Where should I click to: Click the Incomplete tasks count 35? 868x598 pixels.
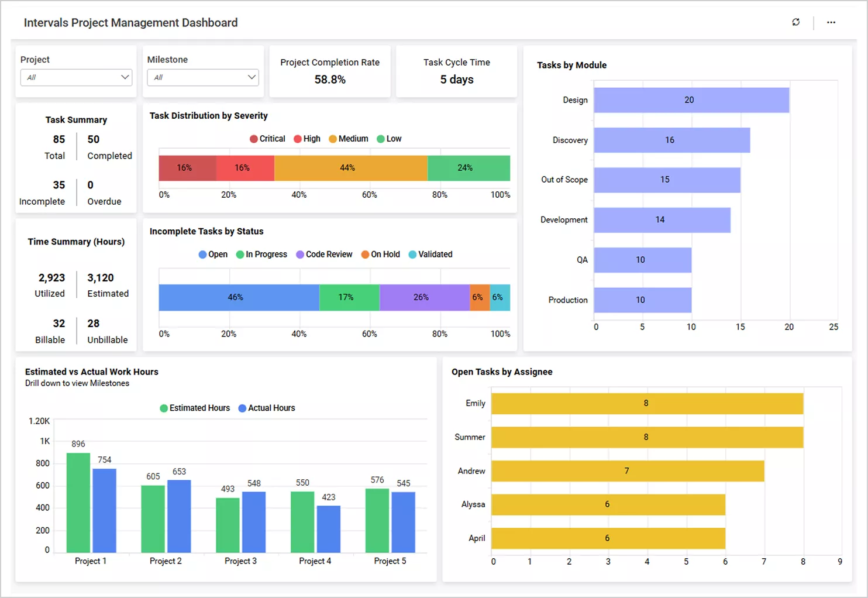click(59, 185)
